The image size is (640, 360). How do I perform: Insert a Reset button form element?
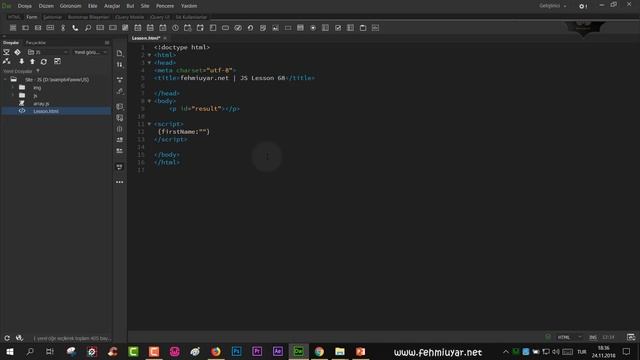point(250,28)
